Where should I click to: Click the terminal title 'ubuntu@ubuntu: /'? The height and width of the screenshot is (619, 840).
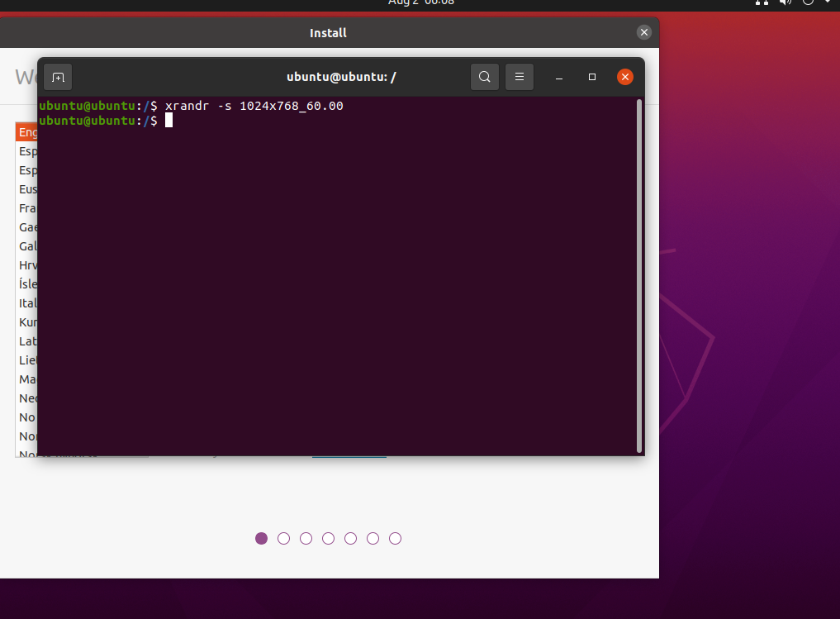pos(341,77)
